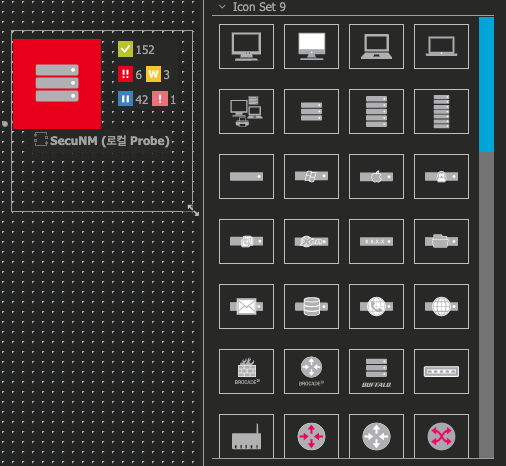Choose the Buffalo storage icon
Viewport: 506px width, 466px height.
tap(376, 372)
